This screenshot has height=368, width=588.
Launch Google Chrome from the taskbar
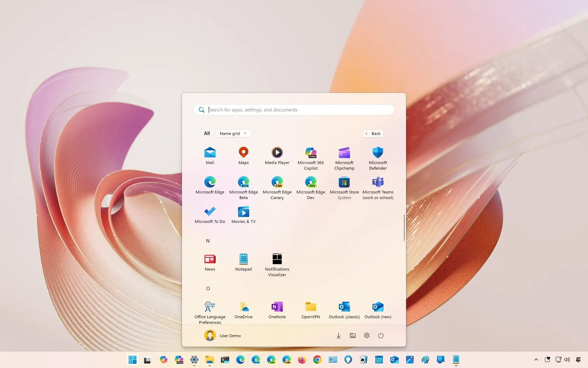(x=317, y=360)
